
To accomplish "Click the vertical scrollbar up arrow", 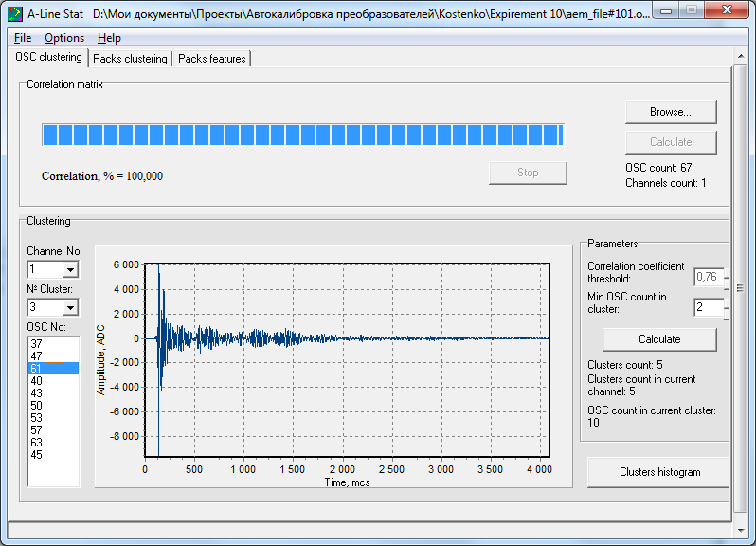I will 741,57.
